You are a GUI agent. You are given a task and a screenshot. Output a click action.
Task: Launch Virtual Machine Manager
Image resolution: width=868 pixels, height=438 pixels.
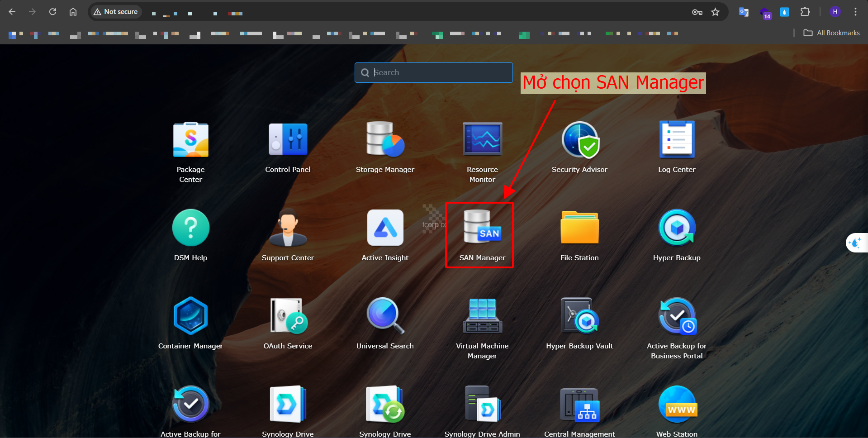(482, 316)
